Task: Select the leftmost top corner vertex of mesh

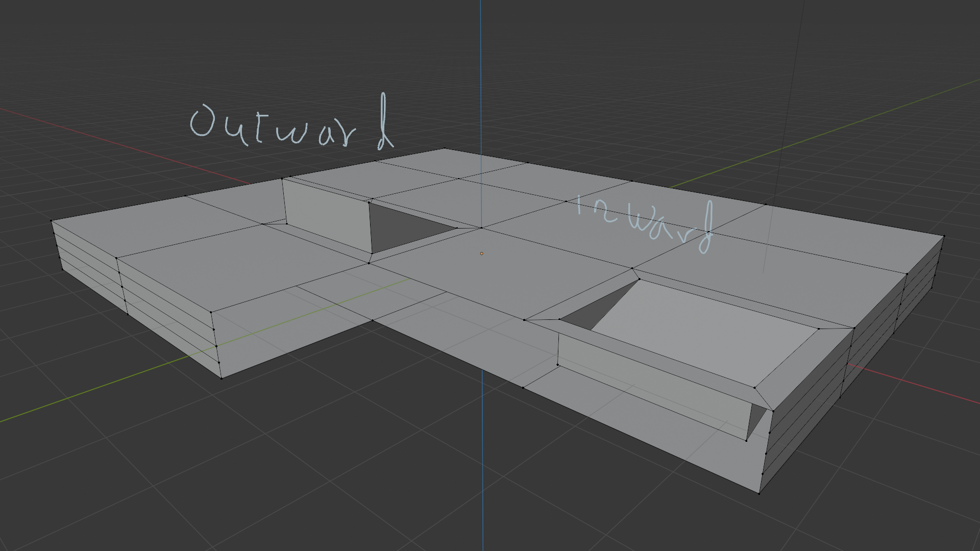Action: tap(51, 220)
